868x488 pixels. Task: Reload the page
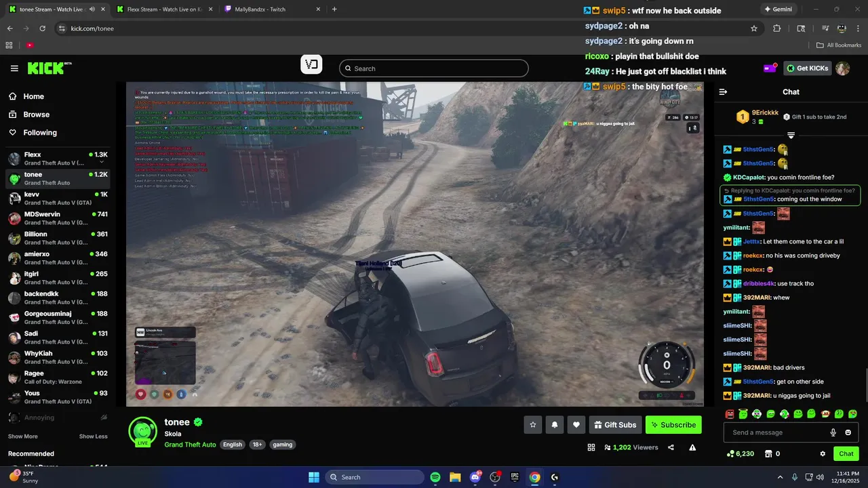(x=43, y=28)
